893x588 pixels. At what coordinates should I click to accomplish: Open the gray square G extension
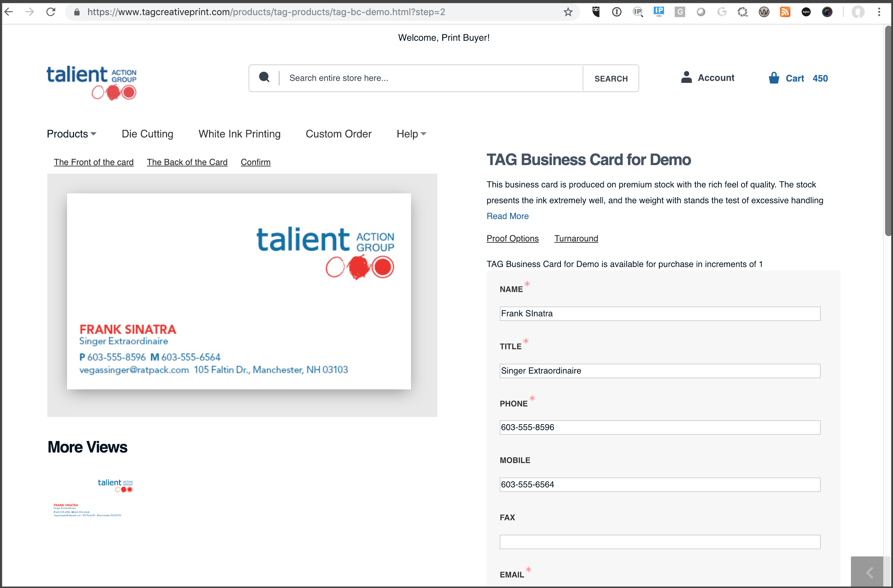680,12
